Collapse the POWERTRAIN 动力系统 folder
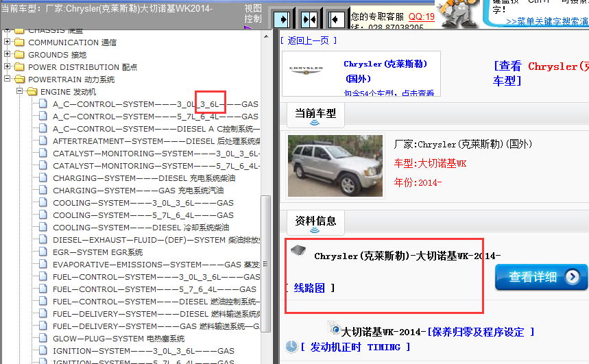Image resolution: width=589 pixels, height=364 pixels. [7, 79]
